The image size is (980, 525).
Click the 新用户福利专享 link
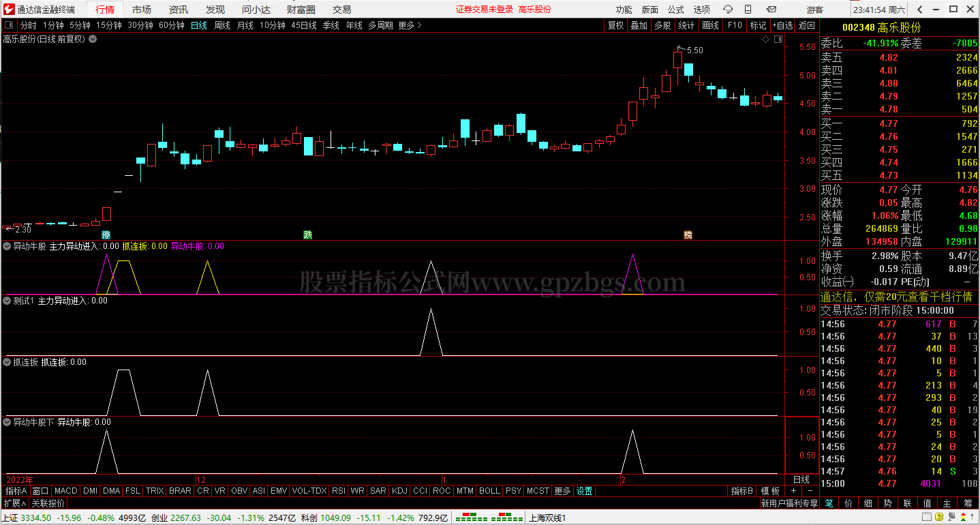tap(789, 503)
